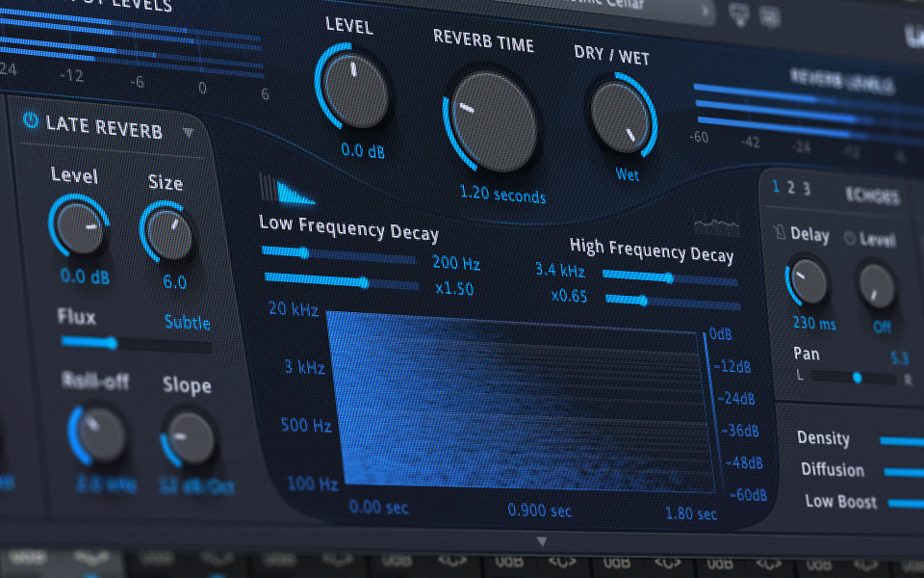This screenshot has width=924, height=578.
Task: Toggle the metronome sync icon beside Delay
Action: point(779,233)
